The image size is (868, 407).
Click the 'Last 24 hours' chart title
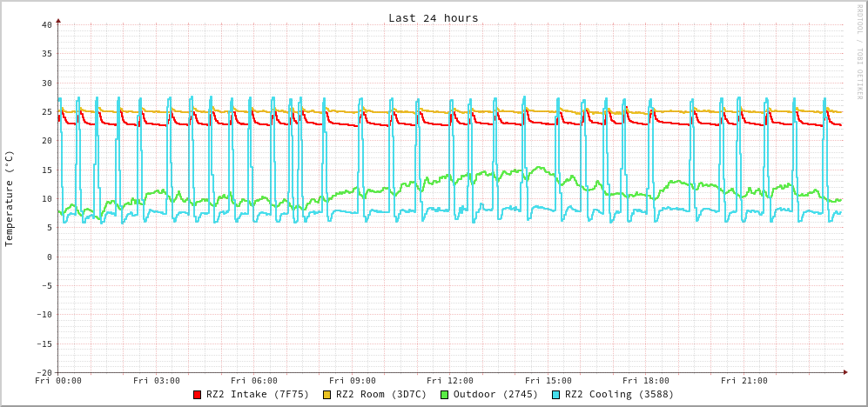[434, 18]
